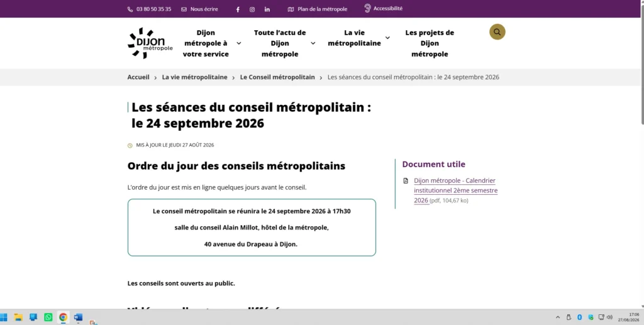Open the Facebook page icon

click(238, 9)
